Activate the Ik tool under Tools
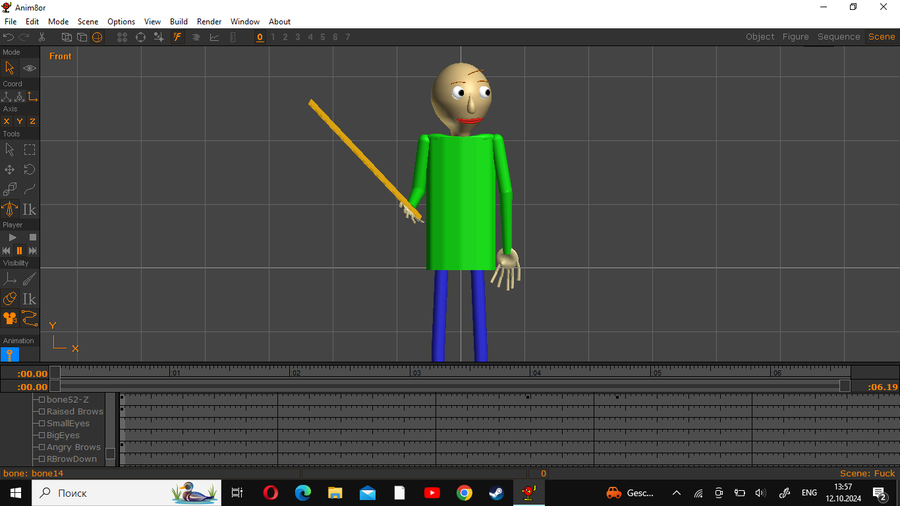Viewport: 900px width, 506px height. (29, 209)
